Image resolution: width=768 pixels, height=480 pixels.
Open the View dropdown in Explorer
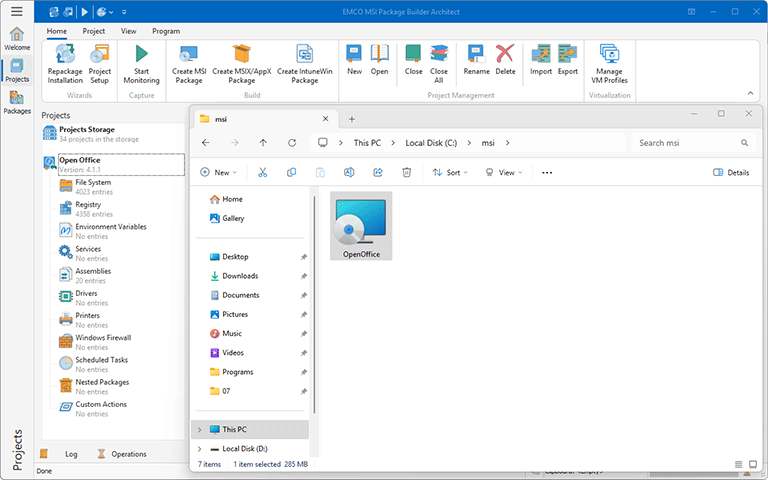(505, 172)
